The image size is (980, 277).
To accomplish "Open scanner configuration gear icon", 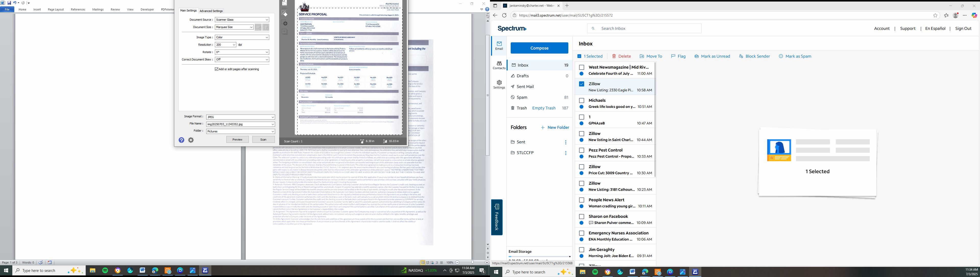I will 191,140.
